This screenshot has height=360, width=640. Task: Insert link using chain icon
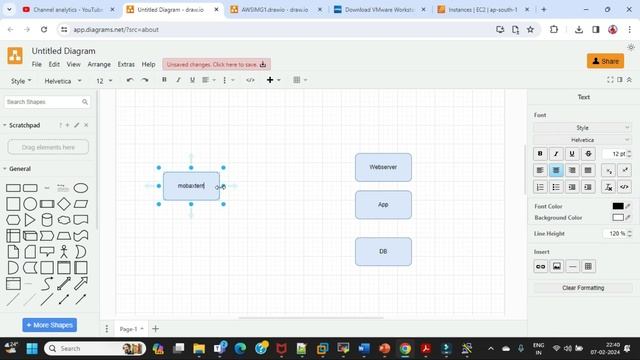[540, 267]
